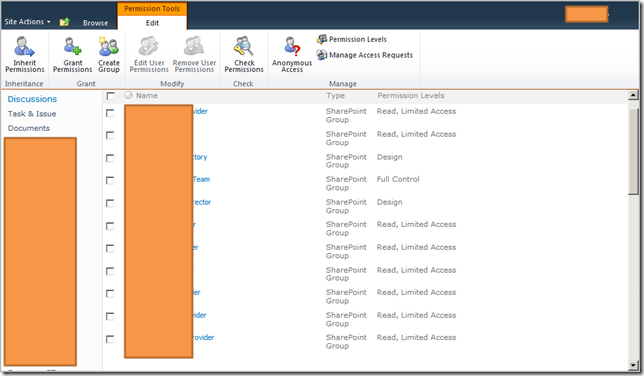This screenshot has width=644, height=376.
Task: Click the navigate up folder icon
Action: (x=64, y=22)
